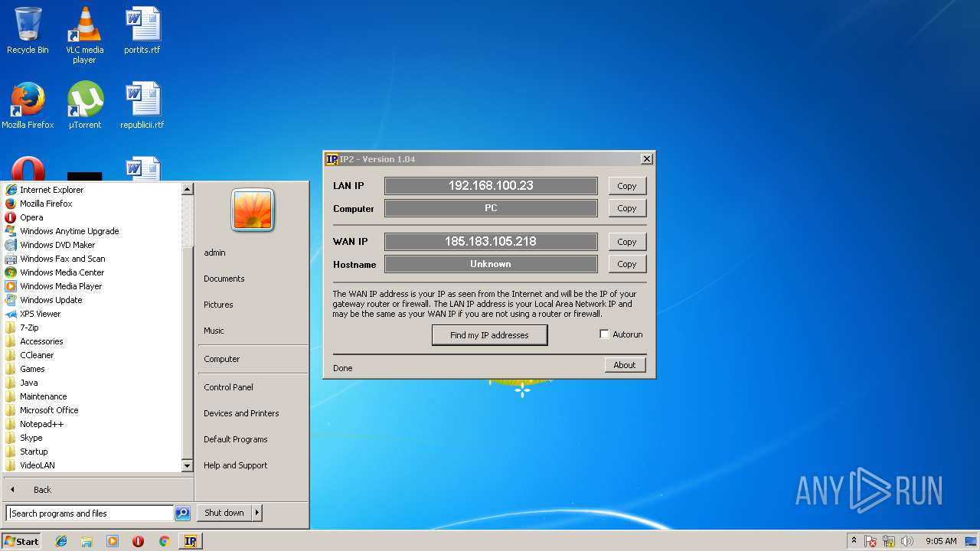
Task: Select the Mozilla Firefox desktop shortcut
Action: click(28, 106)
